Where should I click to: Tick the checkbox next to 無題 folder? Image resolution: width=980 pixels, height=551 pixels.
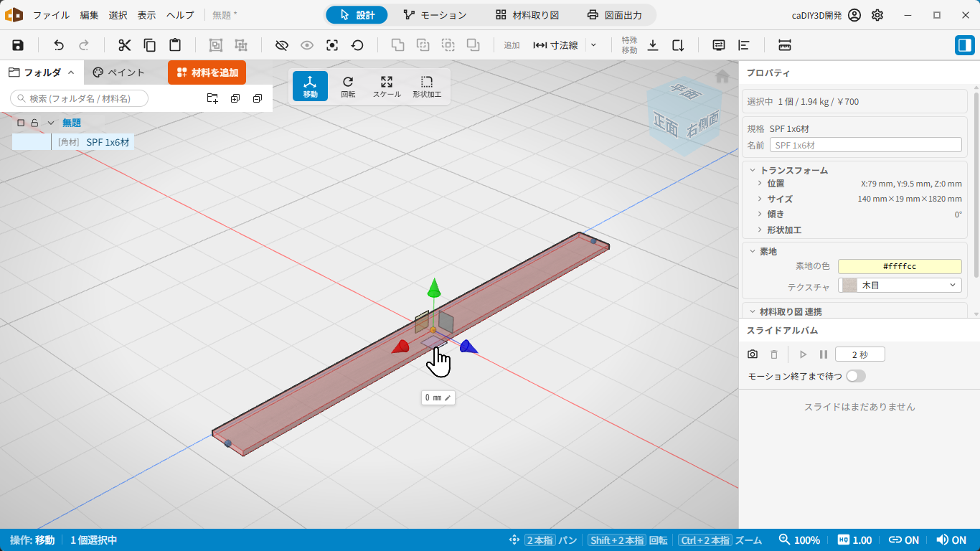21,123
